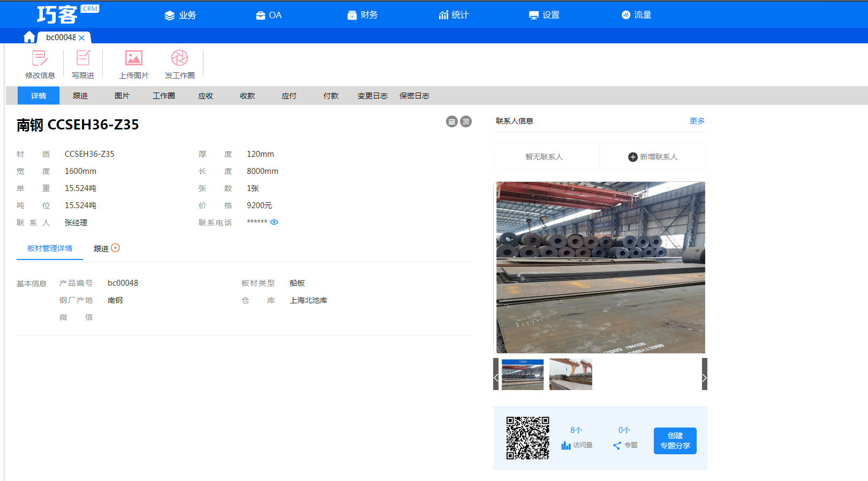Reveal the hidden phone number with the eye icon
The width and height of the screenshot is (868, 481).
click(274, 222)
